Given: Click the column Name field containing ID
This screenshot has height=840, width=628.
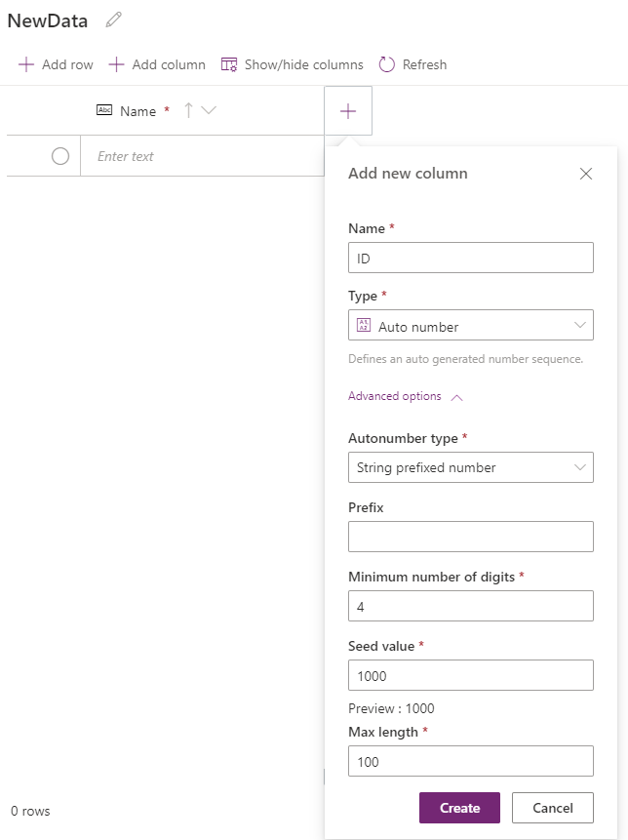Looking at the screenshot, I should coord(470,258).
